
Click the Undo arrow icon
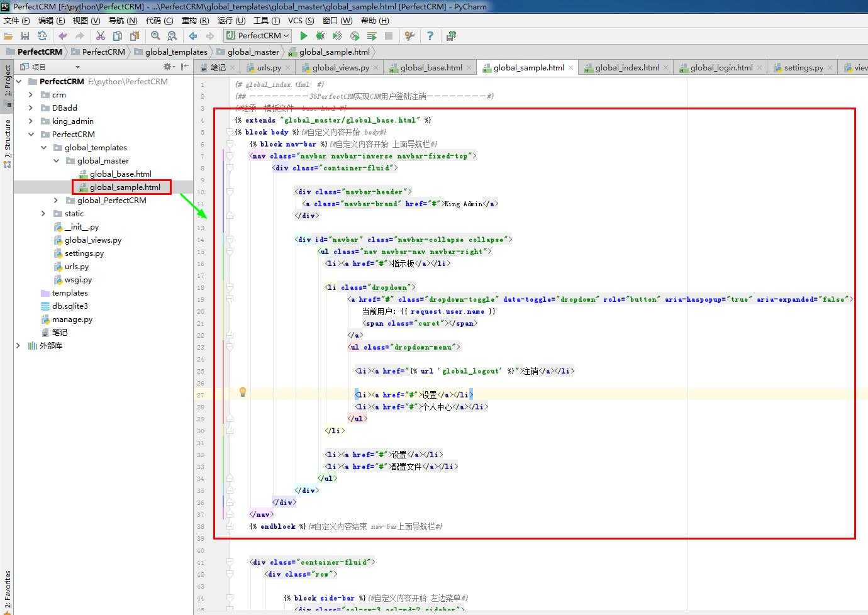tap(63, 36)
